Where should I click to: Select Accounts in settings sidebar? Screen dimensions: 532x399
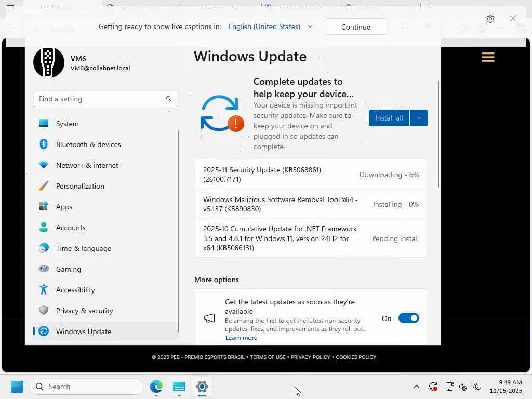105,228
